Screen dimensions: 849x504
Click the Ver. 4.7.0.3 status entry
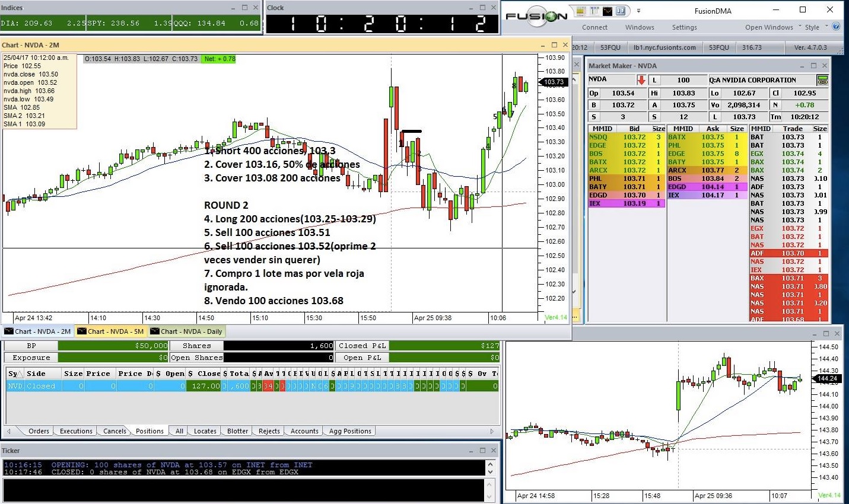click(810, 47)
